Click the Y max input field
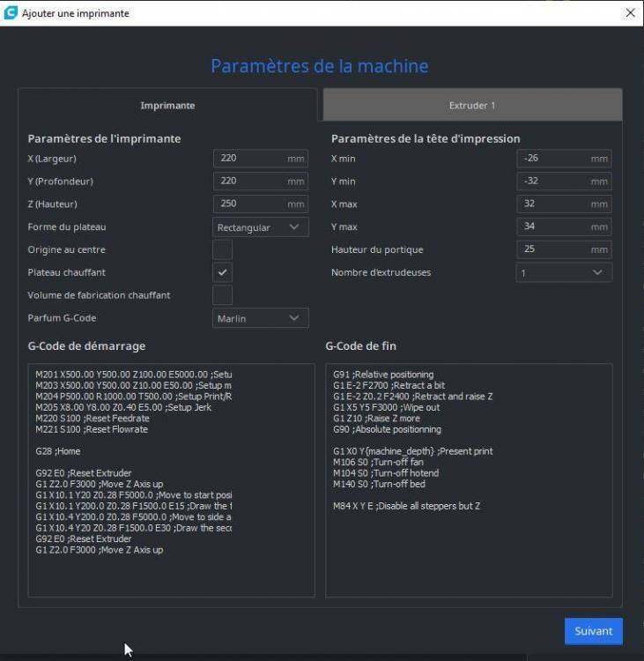The height and width of the screenshot is (661, 644). 564,227
